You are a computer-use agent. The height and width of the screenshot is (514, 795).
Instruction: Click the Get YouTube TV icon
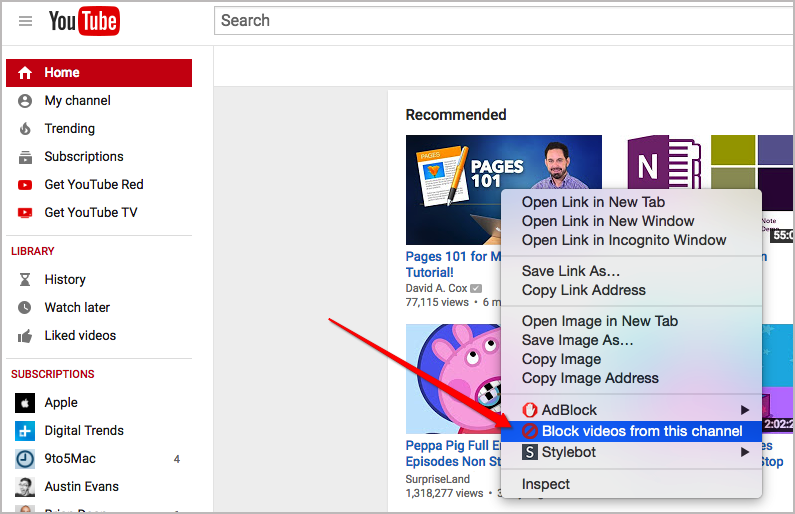coord(25,213)
